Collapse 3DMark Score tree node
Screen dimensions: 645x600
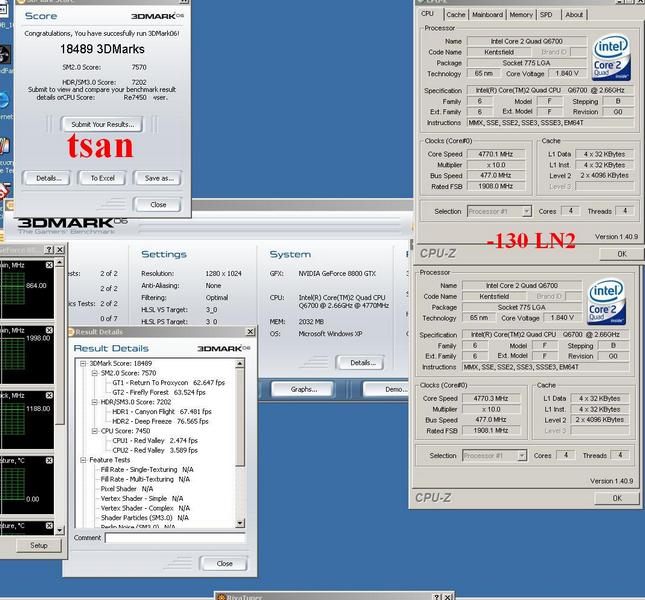click(83, 364)
